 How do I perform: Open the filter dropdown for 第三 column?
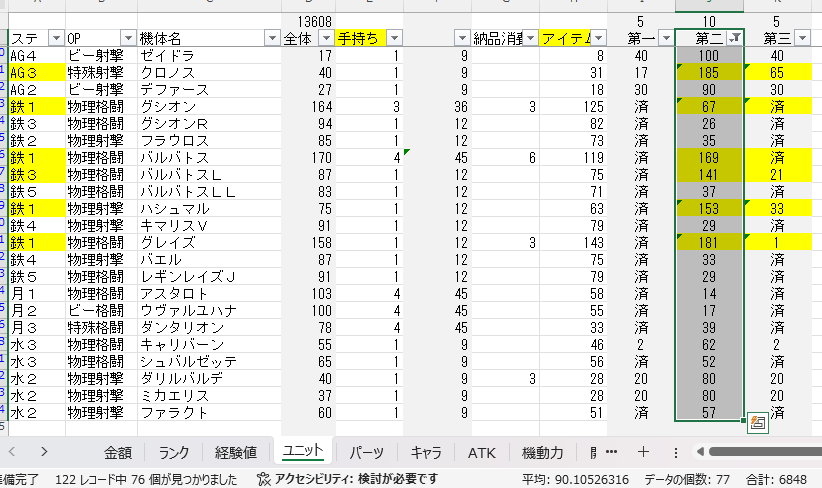[x=803, y=38]
